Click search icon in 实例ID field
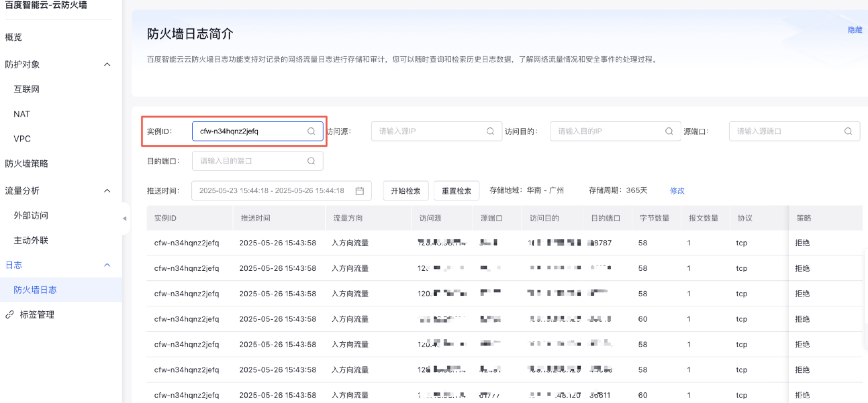The width and height of the screenshot is (868, 403). click(x=311, y=131)
